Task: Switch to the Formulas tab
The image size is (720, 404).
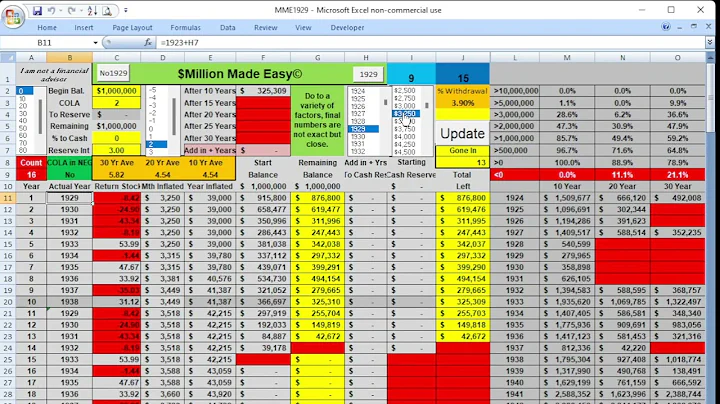Action: pyautogui.click(x=186, y=28)
